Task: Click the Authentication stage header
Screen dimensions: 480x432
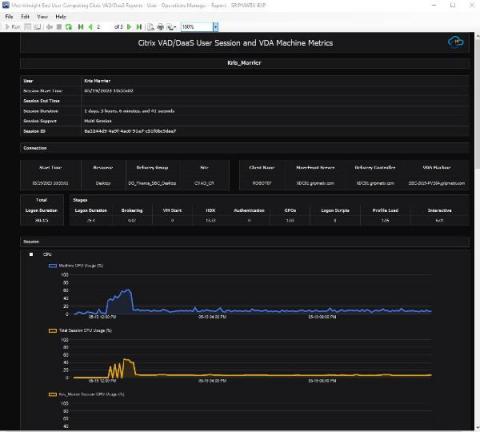Action: point(249,211)
